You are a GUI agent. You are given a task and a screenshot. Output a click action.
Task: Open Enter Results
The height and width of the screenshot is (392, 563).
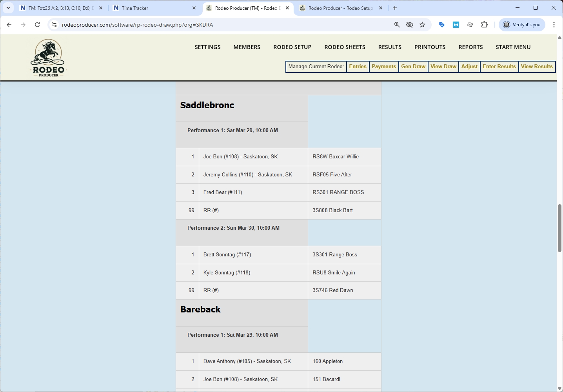(499, 67)
